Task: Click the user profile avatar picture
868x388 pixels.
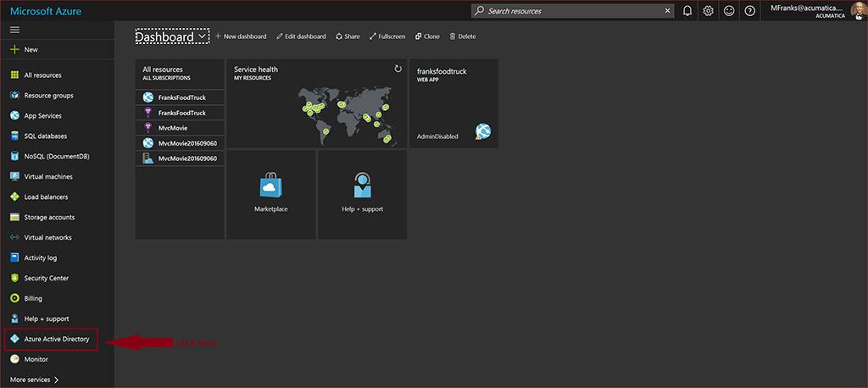Action: 858,10
